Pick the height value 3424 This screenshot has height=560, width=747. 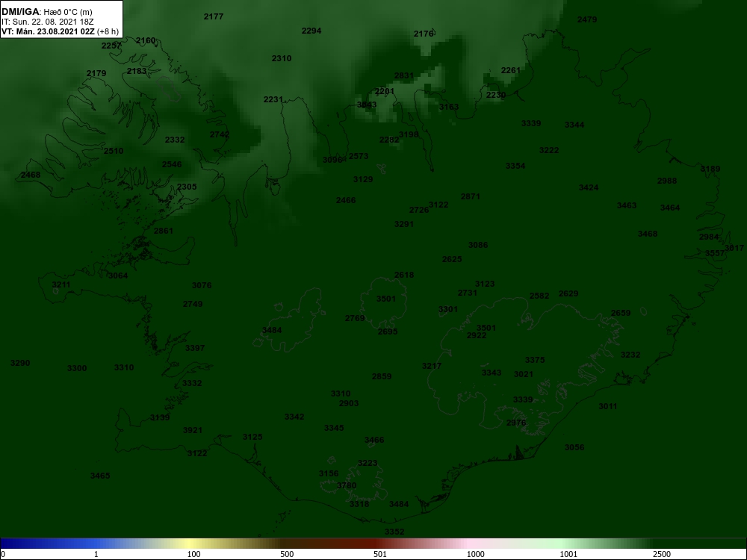pyautogui.click(x=589, y=187)
